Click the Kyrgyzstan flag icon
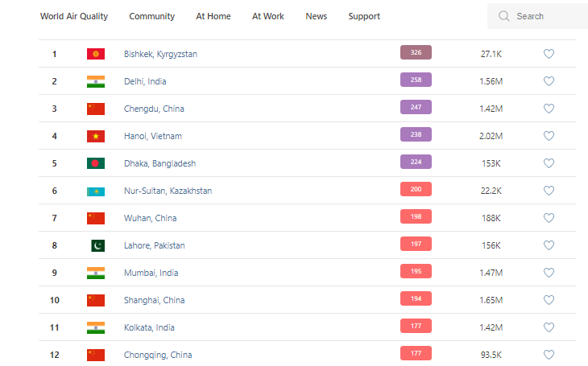Screen dimensions: 588x366 tap(96, 54)
